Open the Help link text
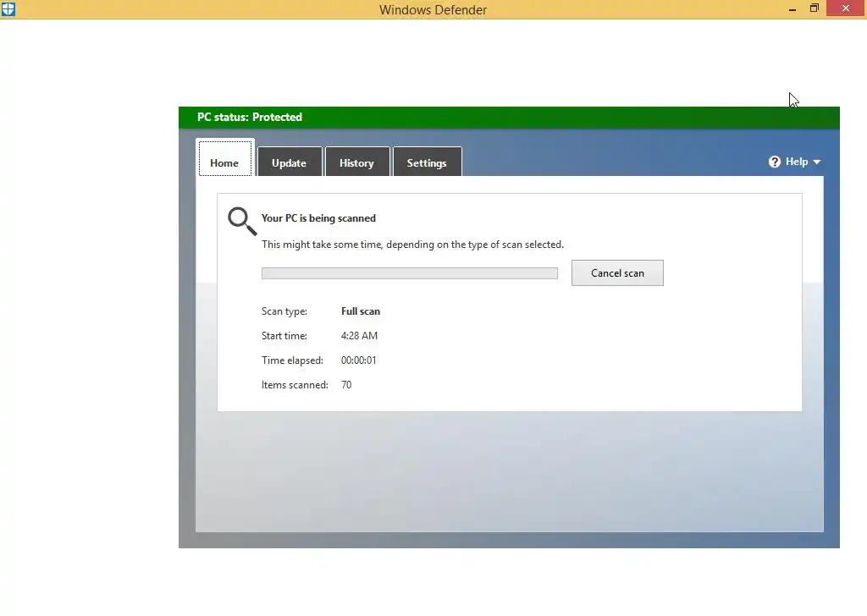 coord(796,162)
